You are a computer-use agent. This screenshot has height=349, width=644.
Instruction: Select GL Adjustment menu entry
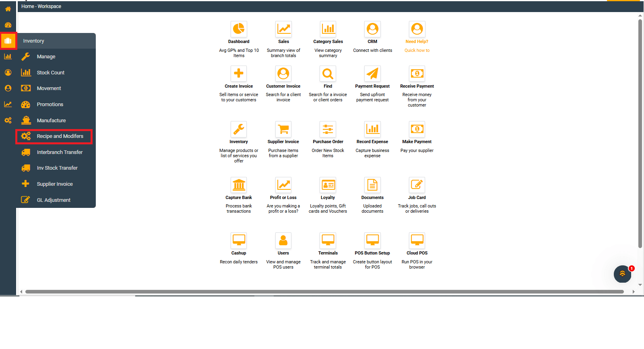[x=54, y=200]
